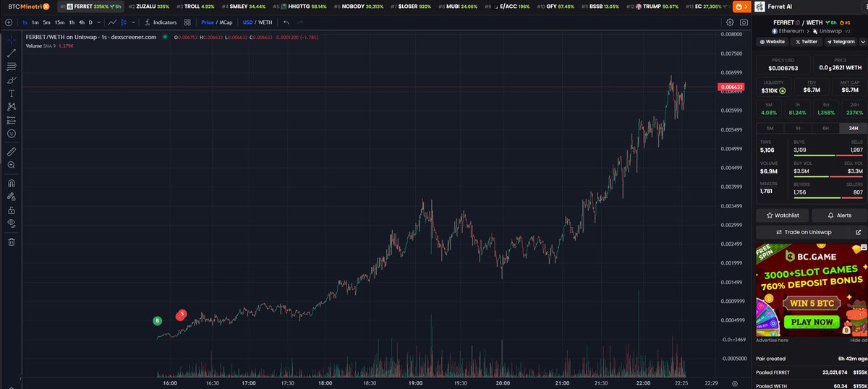Switch chart interval to 1s
The width and height of the screenshot is (868, 389).
coord(25,22)
